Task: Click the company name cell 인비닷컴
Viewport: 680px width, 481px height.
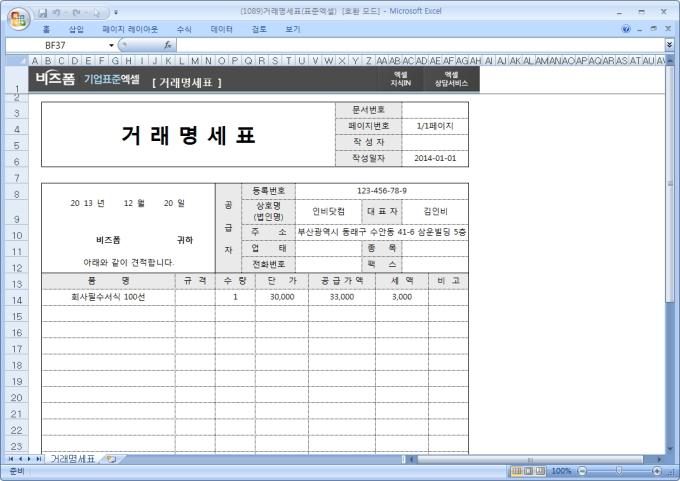Action: coord(328,211)
